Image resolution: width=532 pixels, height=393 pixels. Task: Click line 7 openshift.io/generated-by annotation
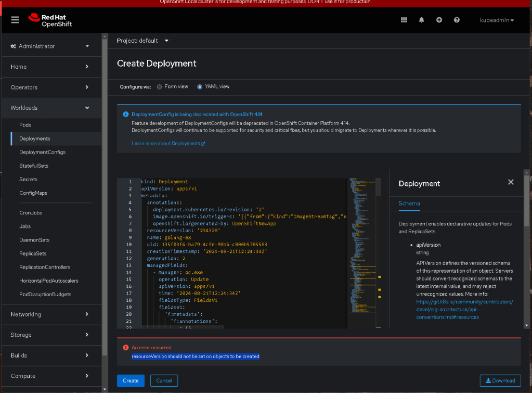click(214, 223)
